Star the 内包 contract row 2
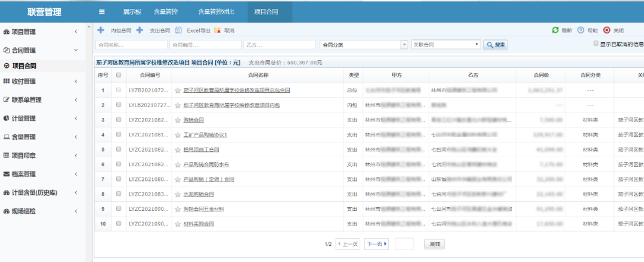644x262 pixels. point(178,105)
